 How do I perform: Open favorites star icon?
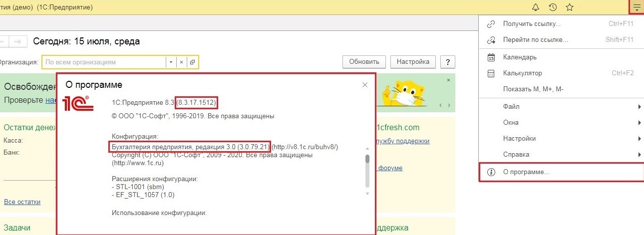pos(569,7)
